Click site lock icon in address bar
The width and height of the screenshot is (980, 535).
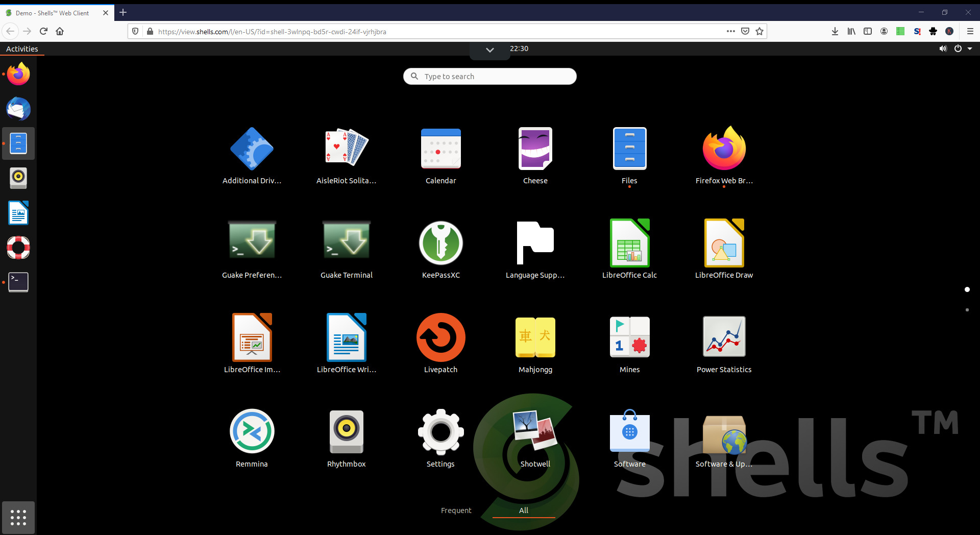[150, 32]
